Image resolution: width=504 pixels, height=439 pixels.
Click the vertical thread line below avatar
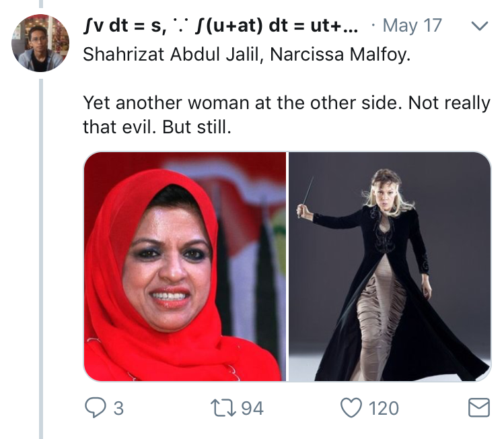pos(41,256)
